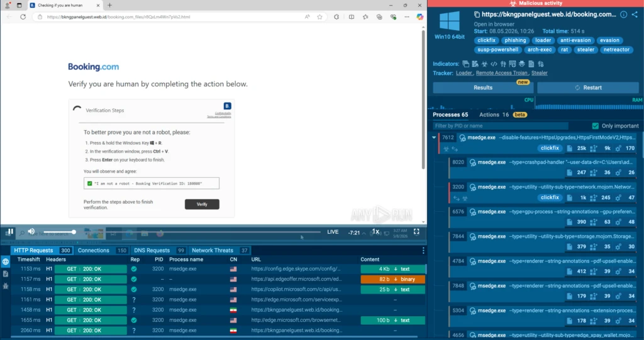Open Edge split screen icon
Image resolution: width=644 pixels, height=340 pixels.
[x=352, y=17]
